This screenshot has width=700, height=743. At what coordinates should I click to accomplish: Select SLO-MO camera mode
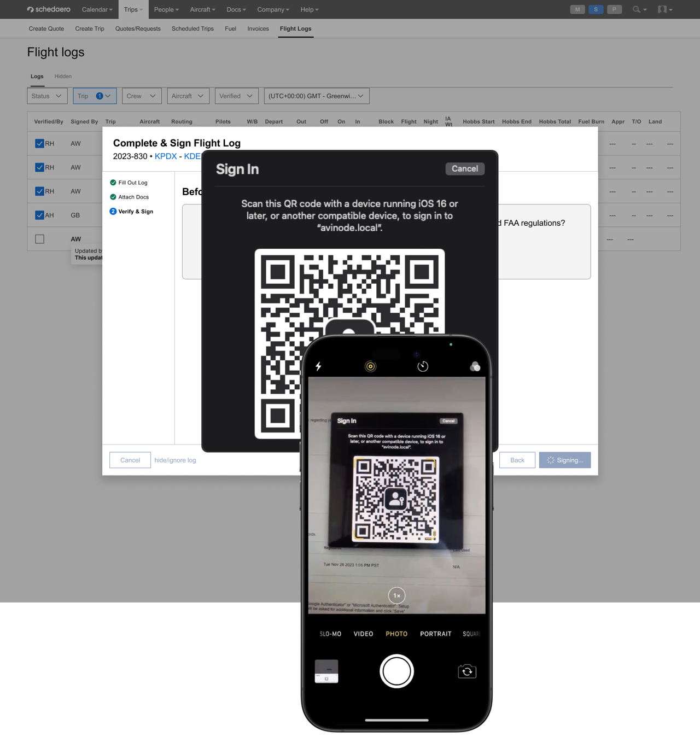(x=330, y=634)
